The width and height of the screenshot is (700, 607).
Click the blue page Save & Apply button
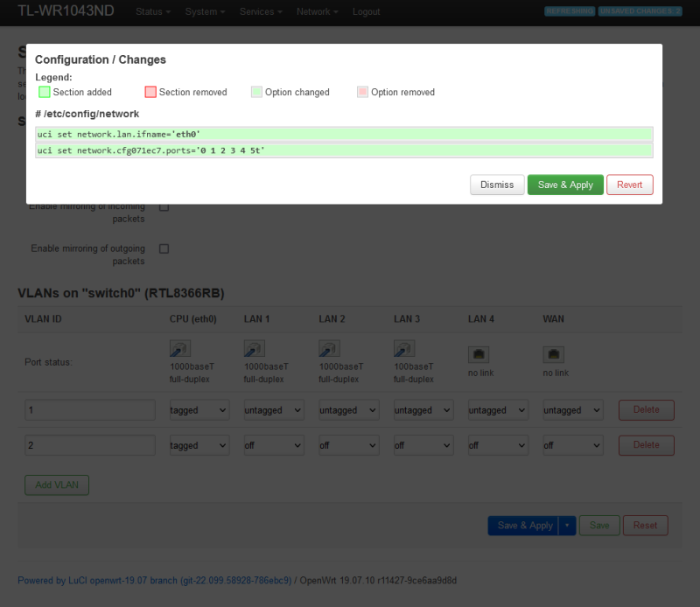pos(522,526)
